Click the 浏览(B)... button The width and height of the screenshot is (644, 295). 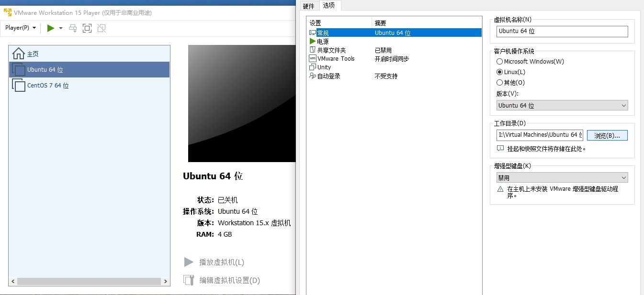click(607, 135)
